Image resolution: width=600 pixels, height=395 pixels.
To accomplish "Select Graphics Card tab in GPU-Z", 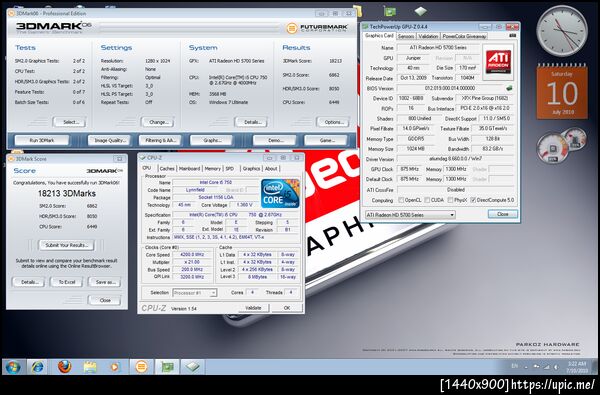I will [379, 36].
